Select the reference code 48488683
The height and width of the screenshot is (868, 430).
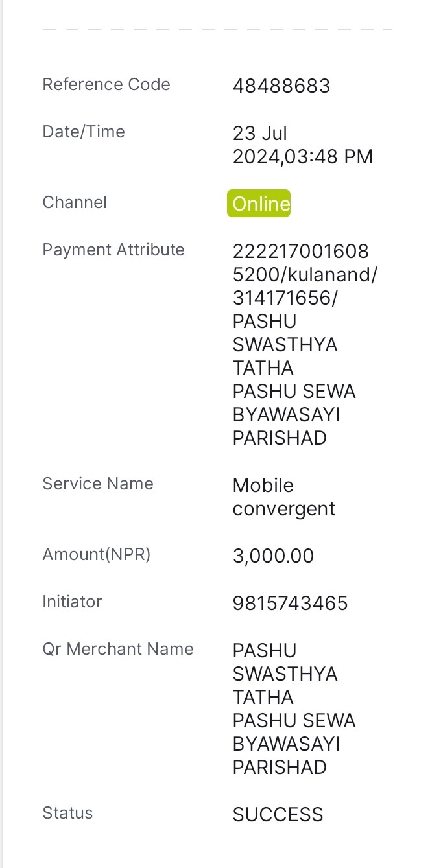tap(281, 86)
